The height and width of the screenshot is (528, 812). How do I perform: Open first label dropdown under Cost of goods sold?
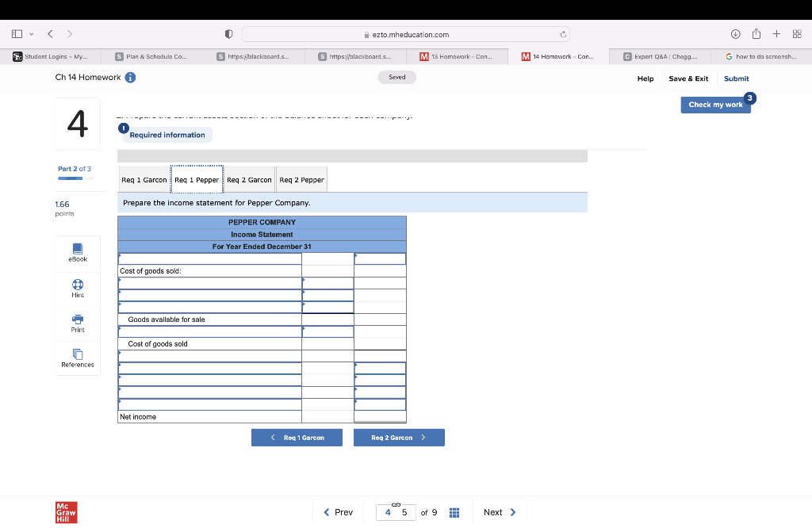209,283
